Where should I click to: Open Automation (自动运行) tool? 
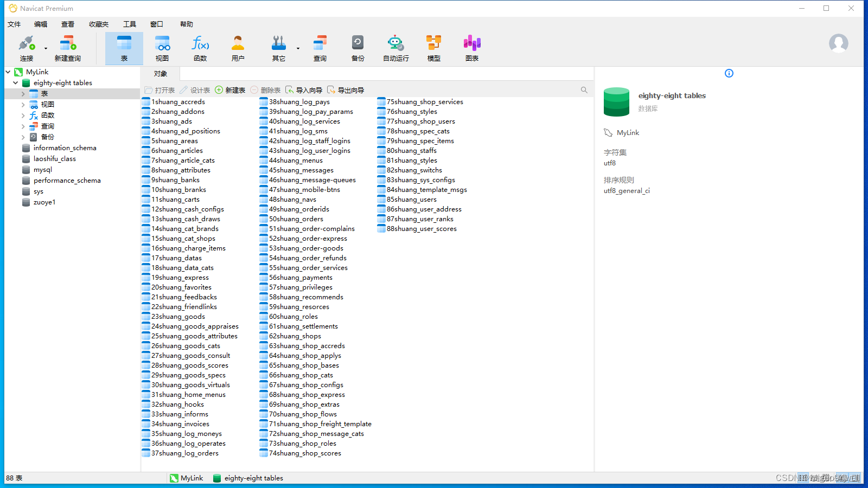tap(396, 48)
